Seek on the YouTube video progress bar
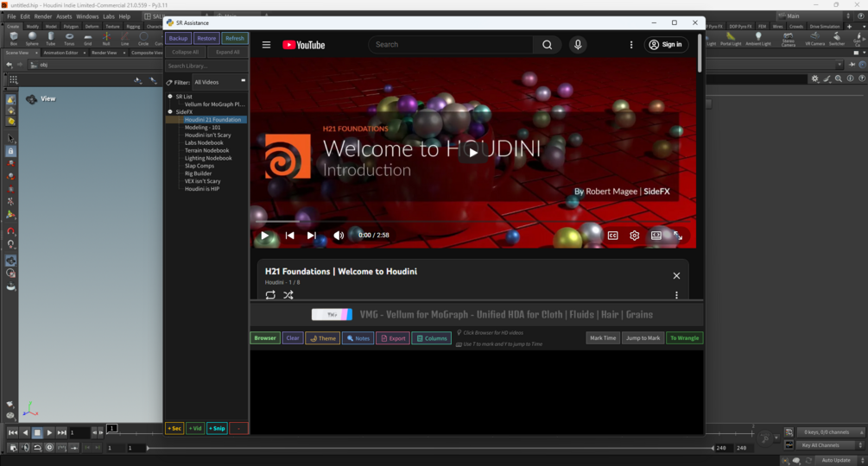The width and height of the screenshot is (868, 466). click(472, 221)
